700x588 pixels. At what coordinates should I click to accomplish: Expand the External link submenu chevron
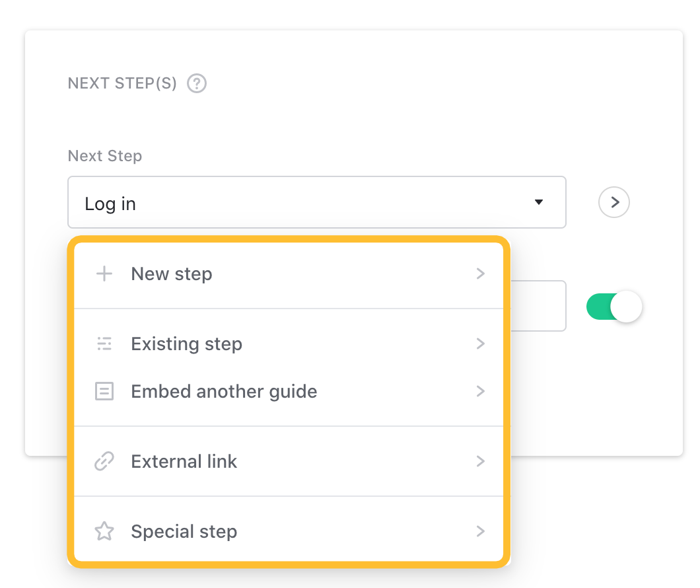point(481,461)
